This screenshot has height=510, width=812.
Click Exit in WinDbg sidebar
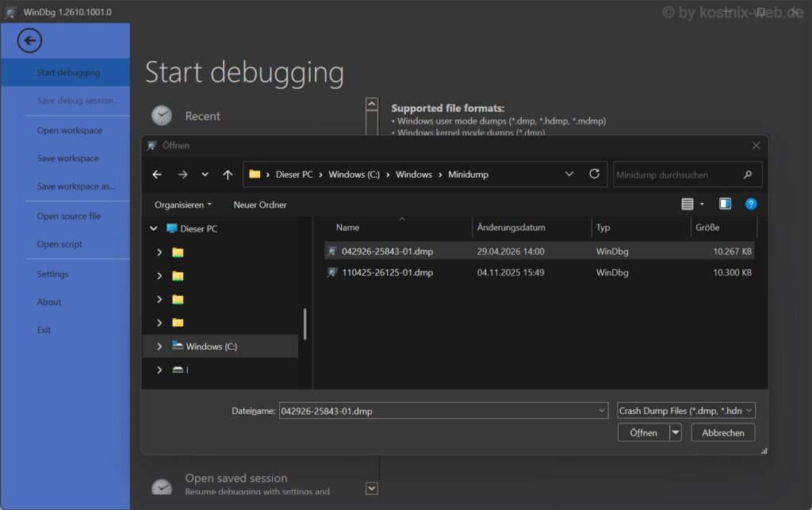[44, 330]
